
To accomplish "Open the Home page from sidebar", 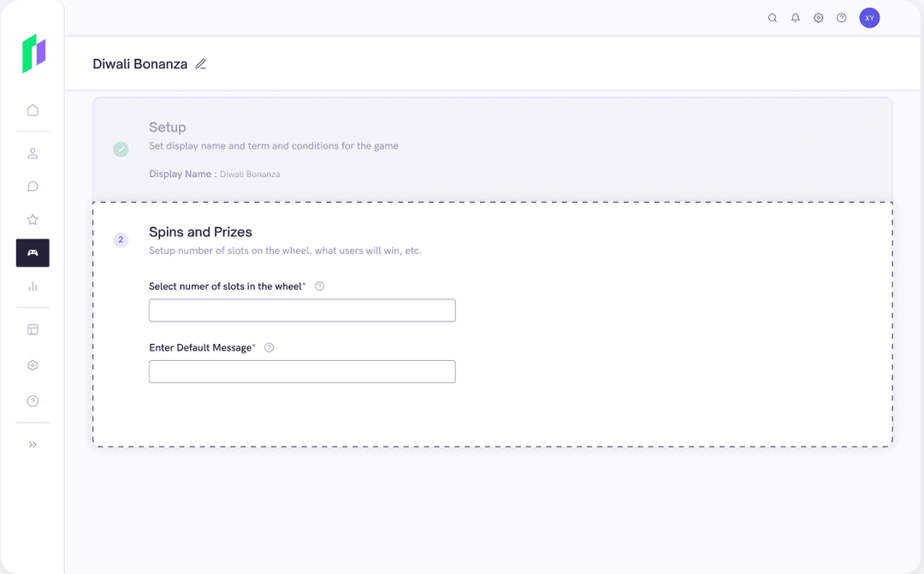I will 33,109.
